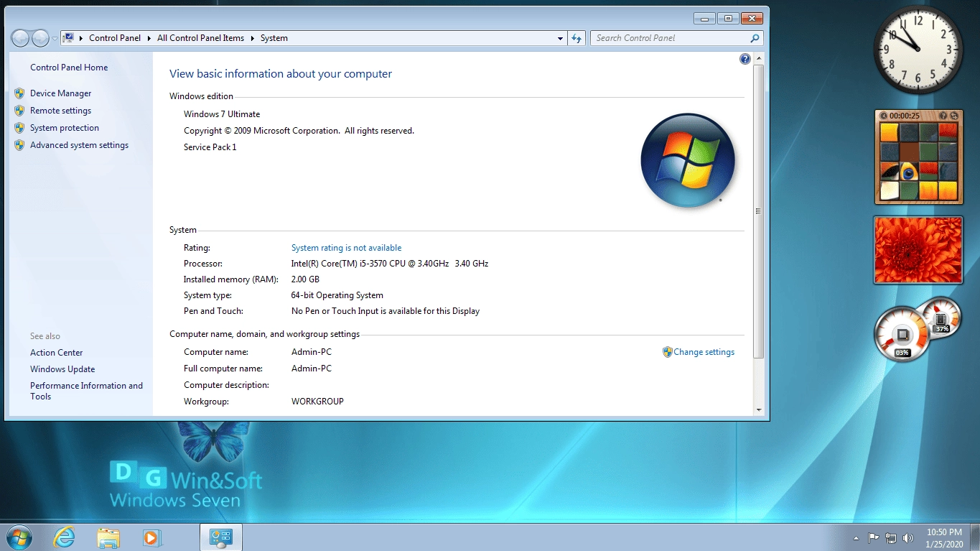Click the puzzle gadget help icon

[x=943, y=116]
